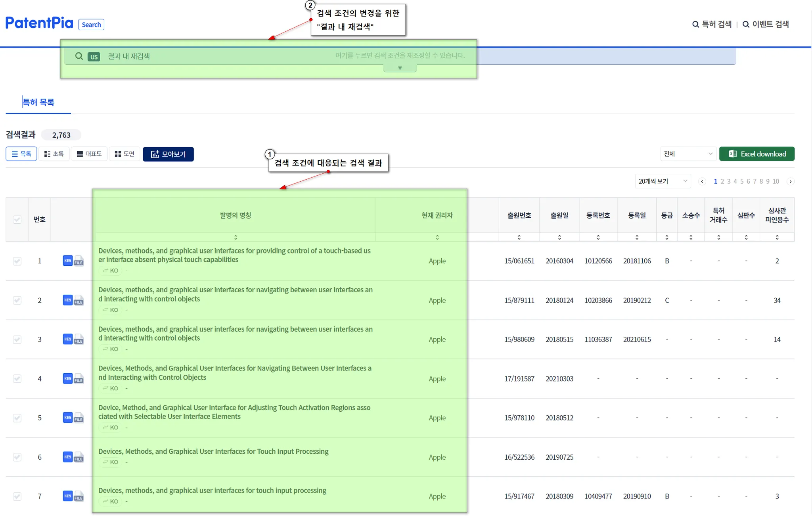Open the 20개씩 보기 page-size dropdown
This screenshot has height=516, width=812.
pyautogui.click(x=663, y=181)
